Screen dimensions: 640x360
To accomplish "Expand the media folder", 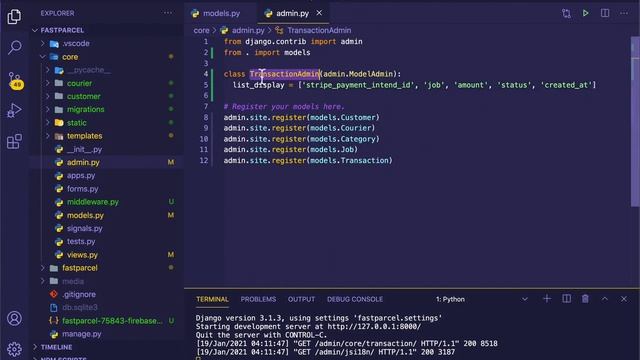I will click(73, 281).
